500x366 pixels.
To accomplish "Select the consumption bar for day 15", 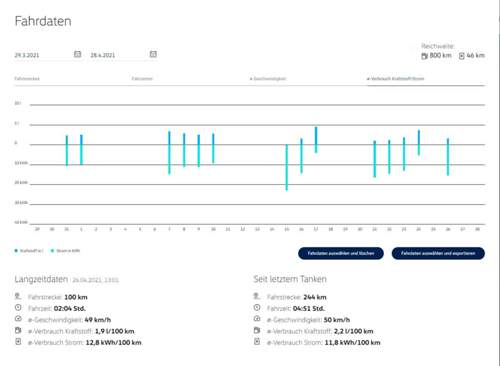I will point(287,167).
